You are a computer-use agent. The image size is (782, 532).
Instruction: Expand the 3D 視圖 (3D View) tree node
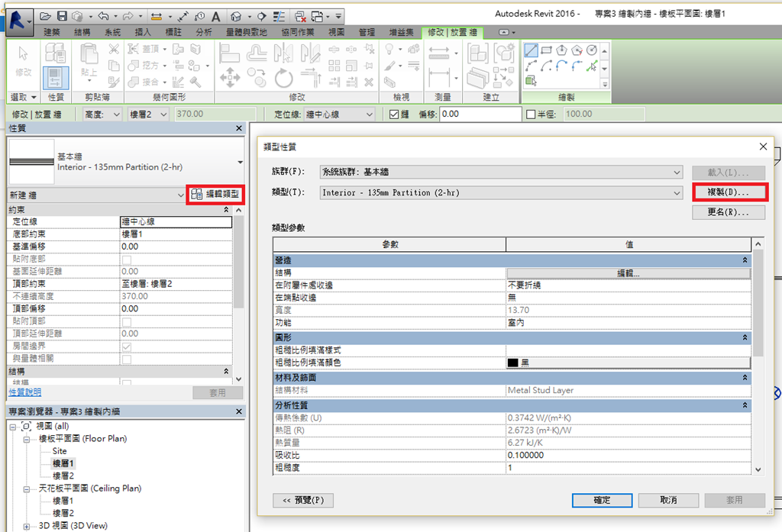click(27, 526)
